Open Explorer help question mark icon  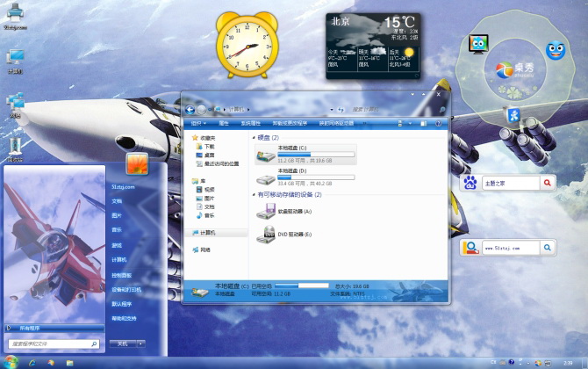coord(438,123)
